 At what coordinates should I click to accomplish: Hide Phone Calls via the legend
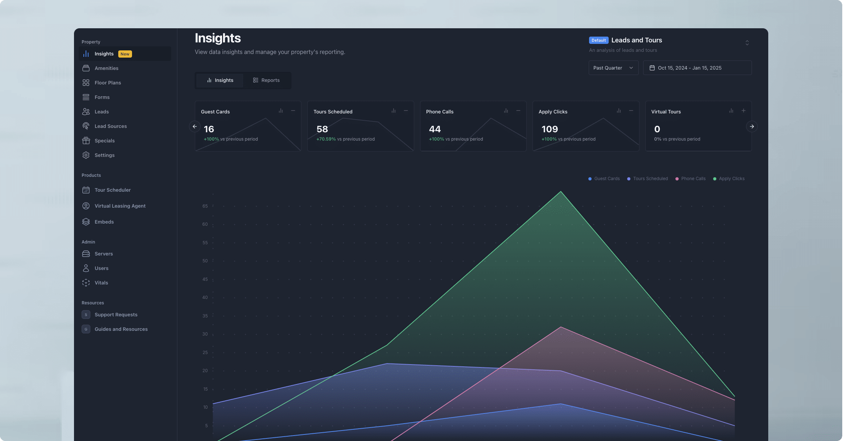(x=690, y=178)
